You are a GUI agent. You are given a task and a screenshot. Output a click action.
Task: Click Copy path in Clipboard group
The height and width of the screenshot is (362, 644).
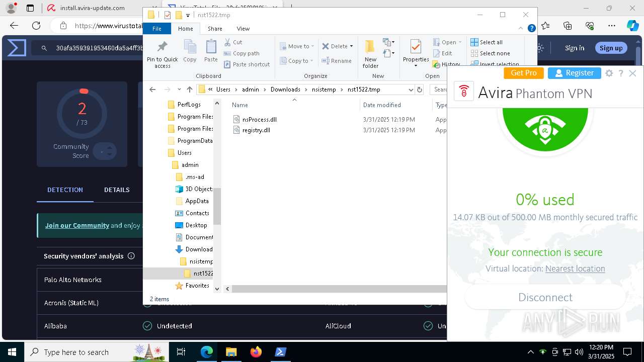click(x=242, y=53)
